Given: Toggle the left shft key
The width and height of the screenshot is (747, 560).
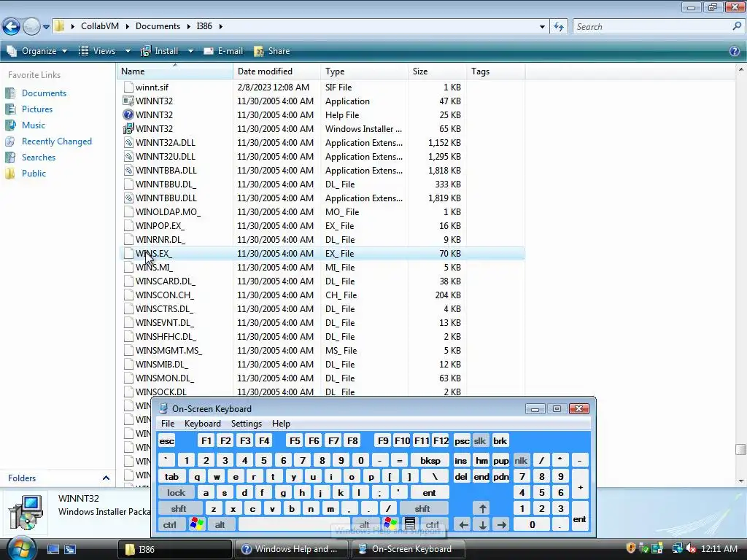Looking at the screenshot, I should pyautogui.click(x=179, y=508).
